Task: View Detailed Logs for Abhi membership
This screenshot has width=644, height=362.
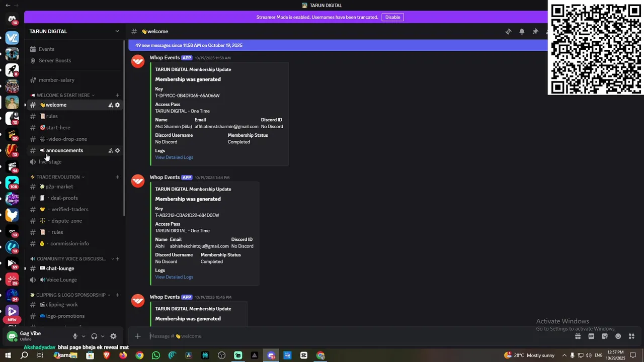Action: point(174,277)
